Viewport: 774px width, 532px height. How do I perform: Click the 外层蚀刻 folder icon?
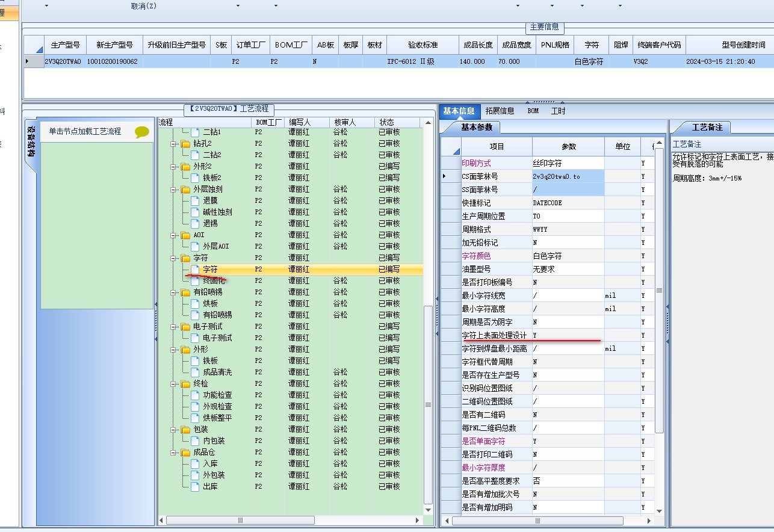(x=185, y=190)
